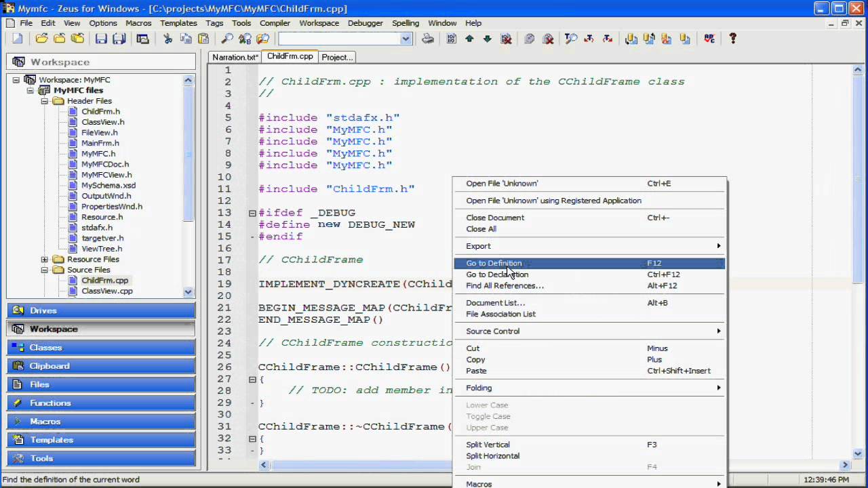
Task: Select ChildFrm.h in Header Files
Action: tap(100, 112)
